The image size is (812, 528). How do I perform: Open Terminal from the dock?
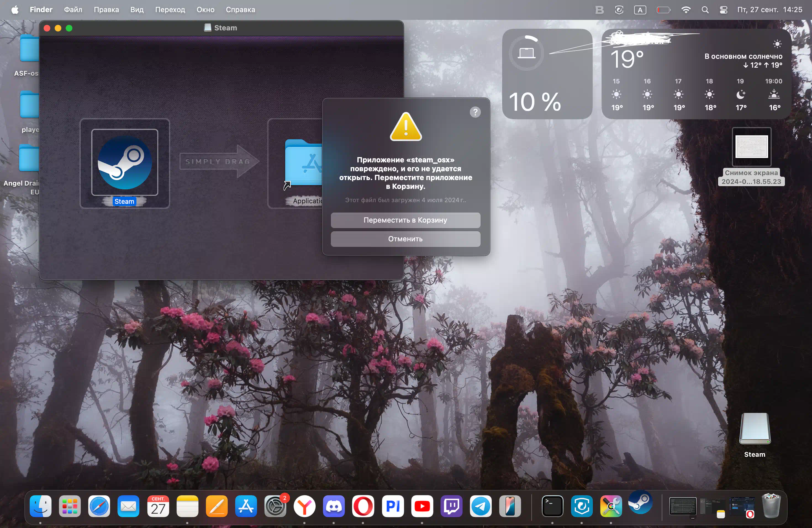click(552, 506)
